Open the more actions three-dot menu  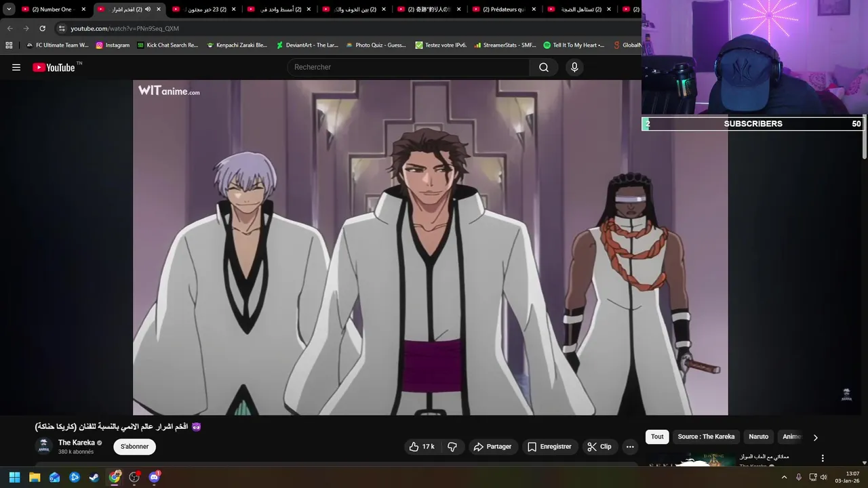pos(630,447)
